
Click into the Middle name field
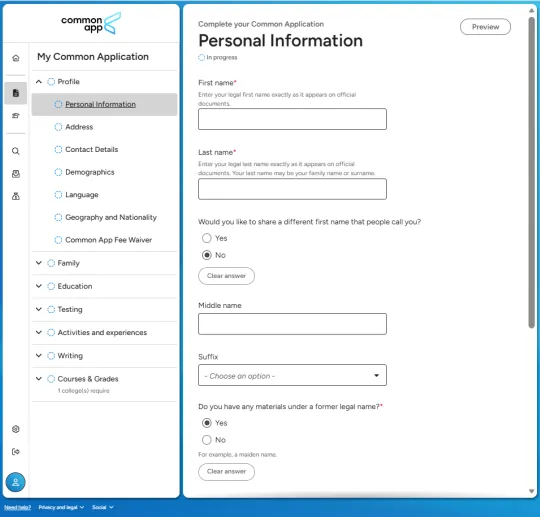point(292,324)
